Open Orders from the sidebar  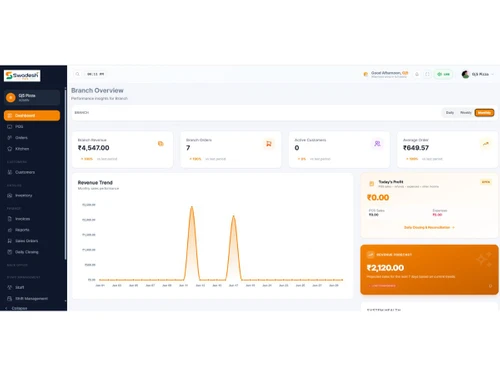tap(32, 138)
